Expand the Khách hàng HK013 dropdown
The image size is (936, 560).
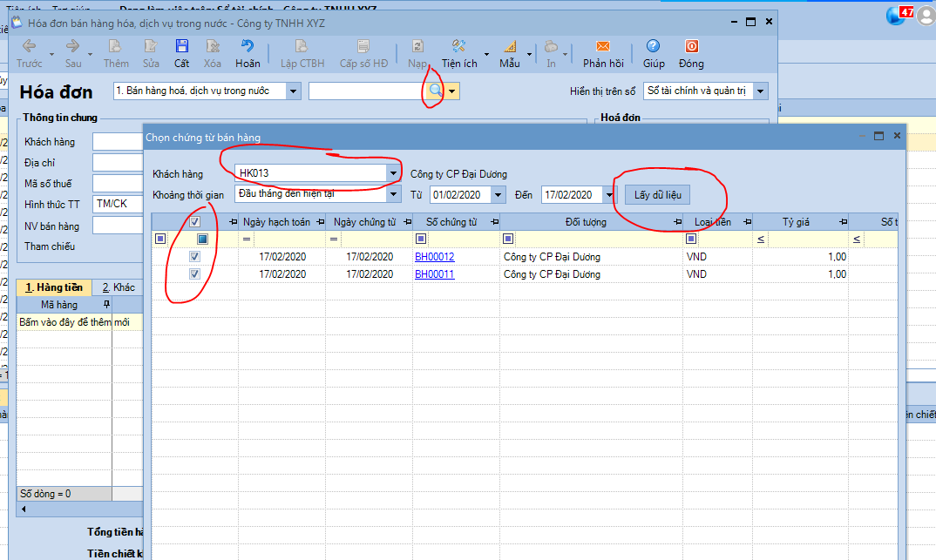coord(392,173)
